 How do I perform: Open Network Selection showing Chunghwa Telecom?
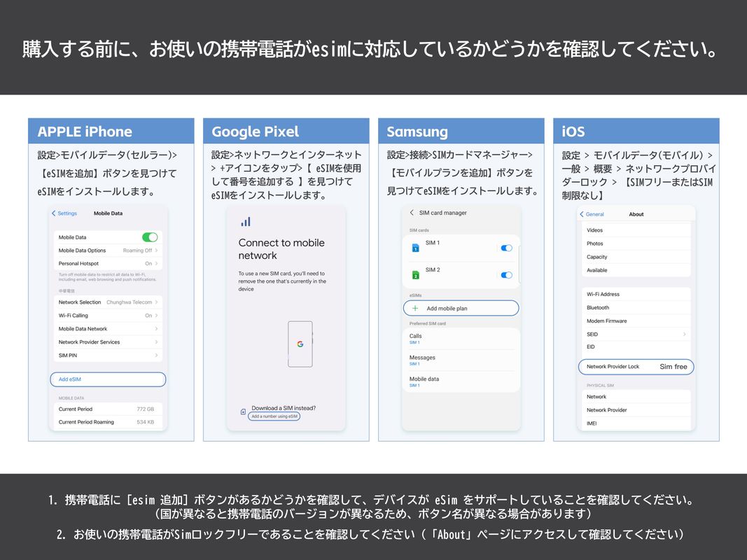click(x=108, y=302)
